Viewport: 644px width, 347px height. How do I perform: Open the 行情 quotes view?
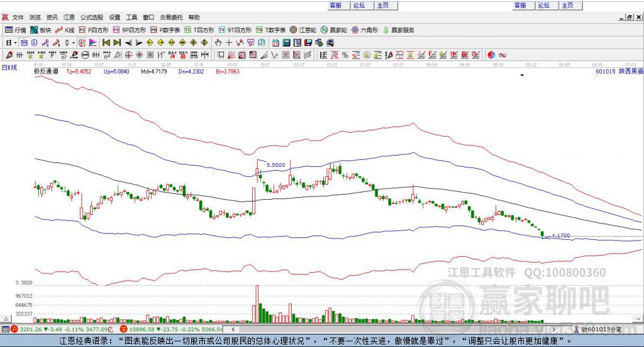(15, 30)
